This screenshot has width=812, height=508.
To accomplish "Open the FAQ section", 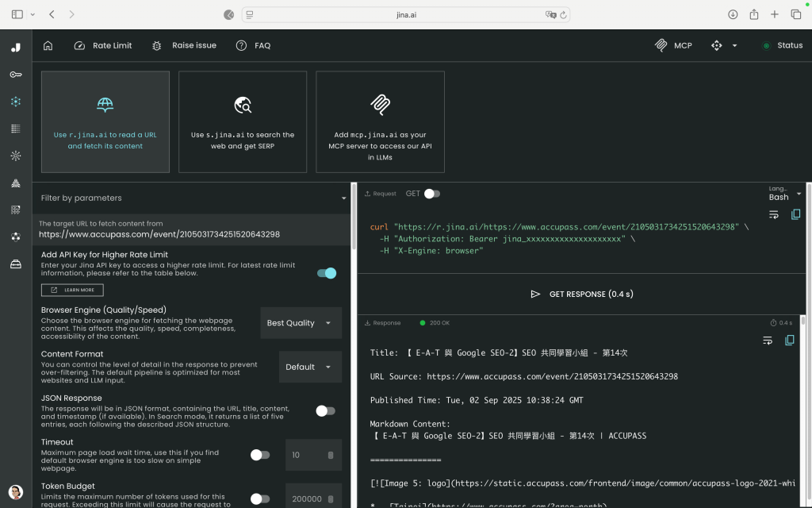I will [x=253, y=45].
